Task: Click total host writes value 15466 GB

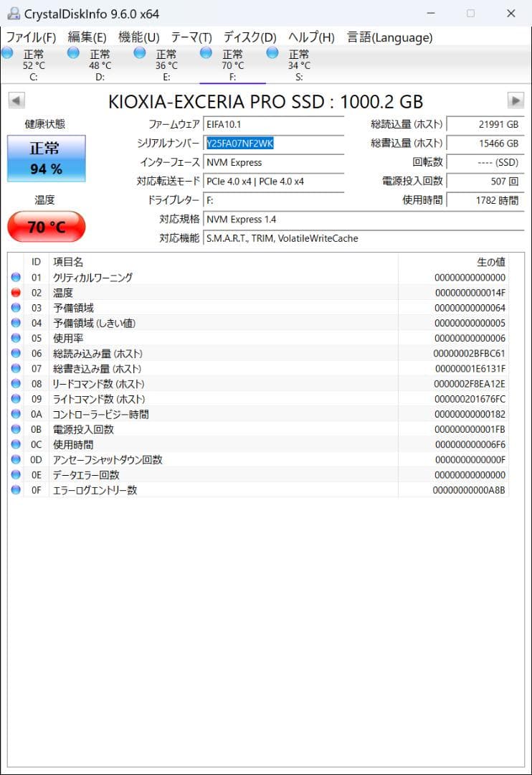Action: coord(485,144)
